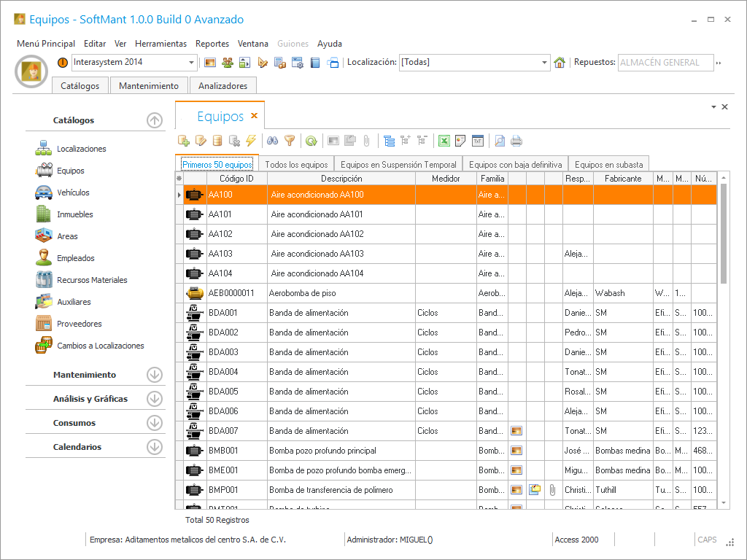The image size is (747, 560).
Task: Collapse the Catálogos sidebar section
Action: point(154,120)
